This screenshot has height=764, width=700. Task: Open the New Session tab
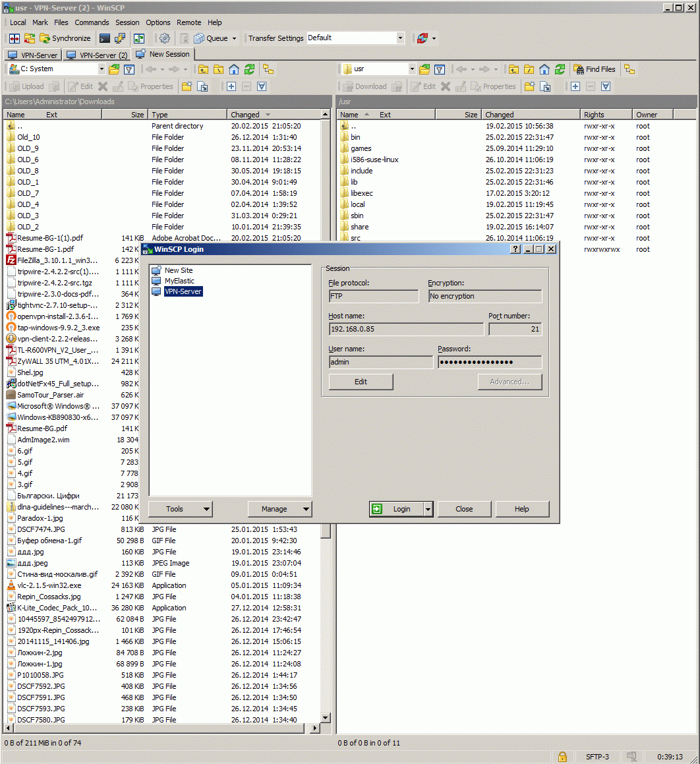163,54
